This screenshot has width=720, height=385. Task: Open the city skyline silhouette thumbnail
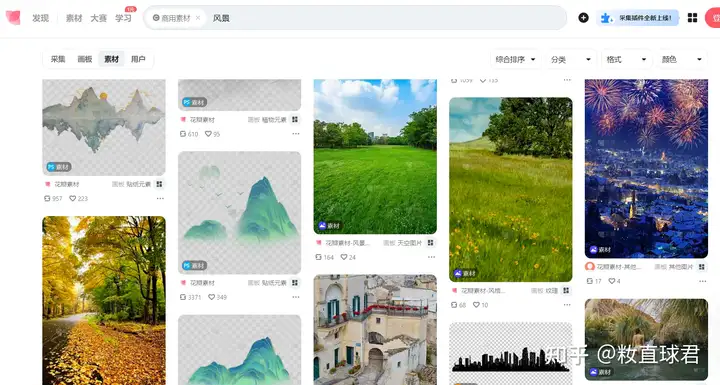(x=511, y=353)
